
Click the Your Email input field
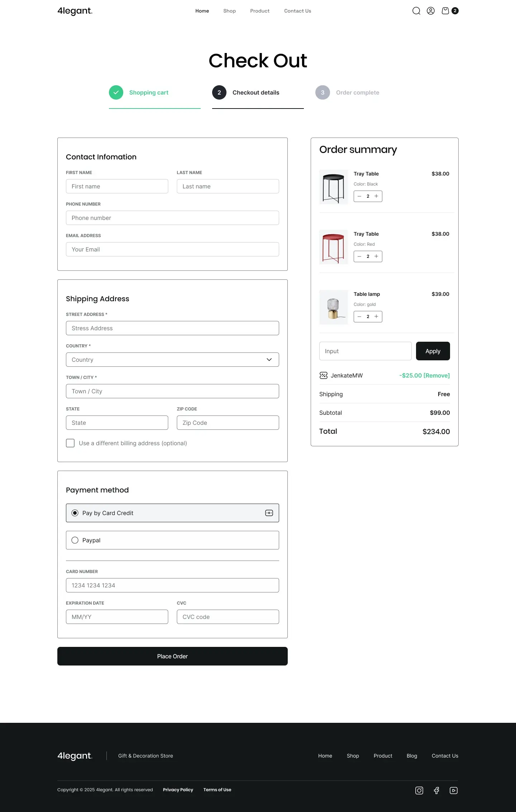172,249
